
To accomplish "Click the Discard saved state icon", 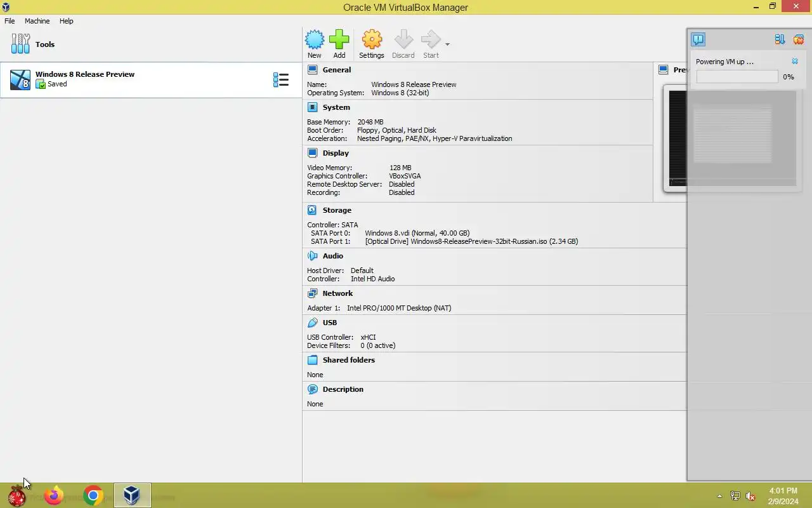I will [x=403, y=39].
